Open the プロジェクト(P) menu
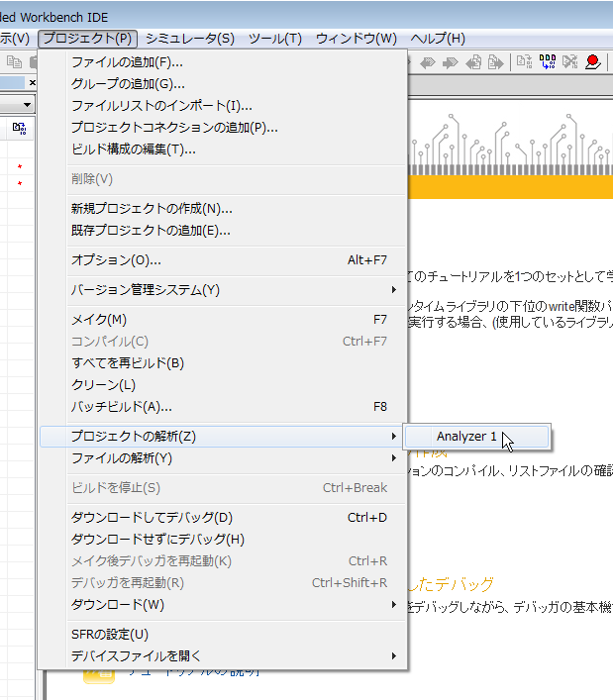 87,39
